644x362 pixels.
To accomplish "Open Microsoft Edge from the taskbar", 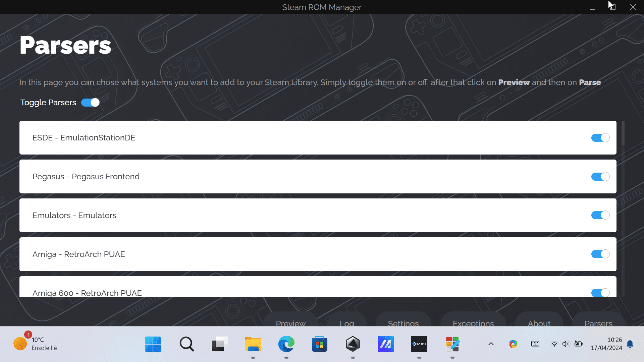I will point(286,344).
